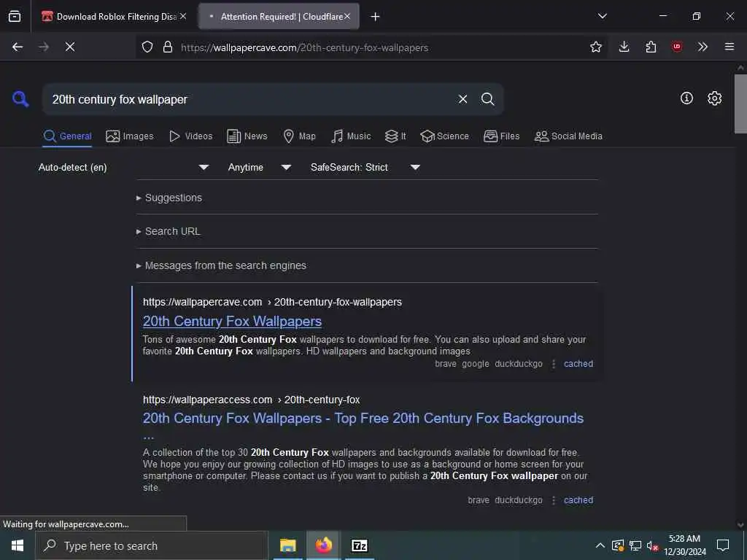Open a new browser tab
747x560 pixels.
click(x=376, y=17)
